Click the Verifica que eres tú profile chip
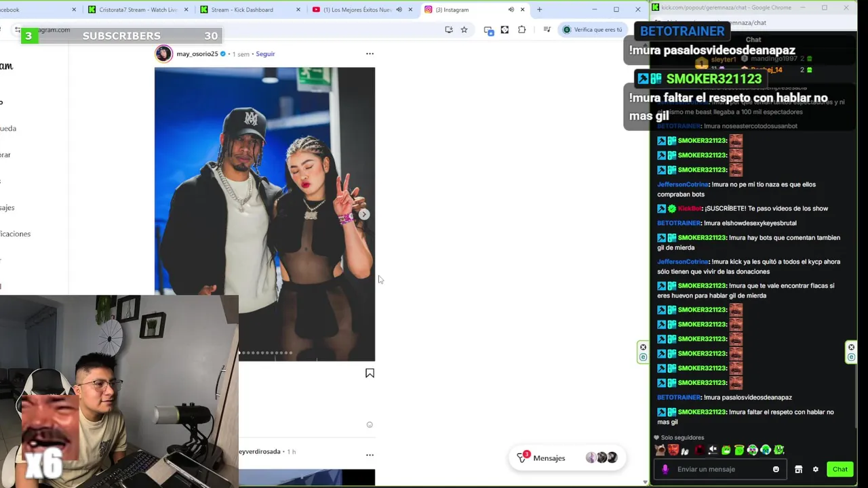 (592, 29)
